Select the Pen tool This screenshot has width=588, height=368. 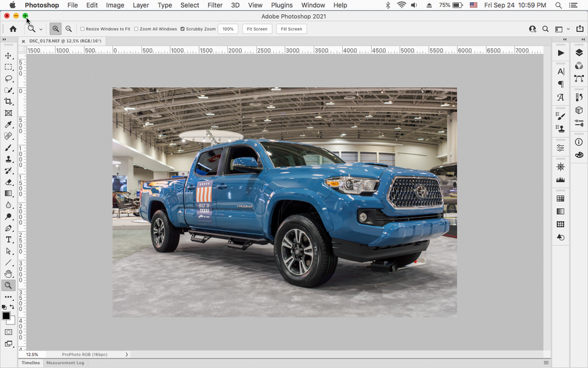tap(8, 228)
